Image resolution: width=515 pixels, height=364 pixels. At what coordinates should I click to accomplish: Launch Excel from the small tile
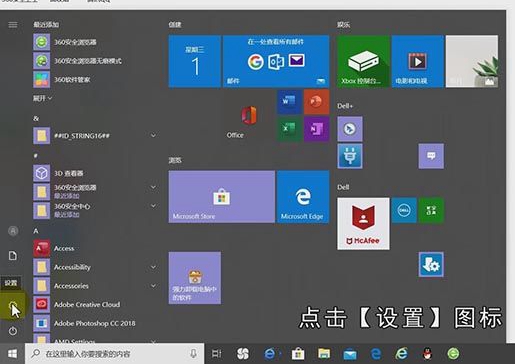tap(289, 129)
